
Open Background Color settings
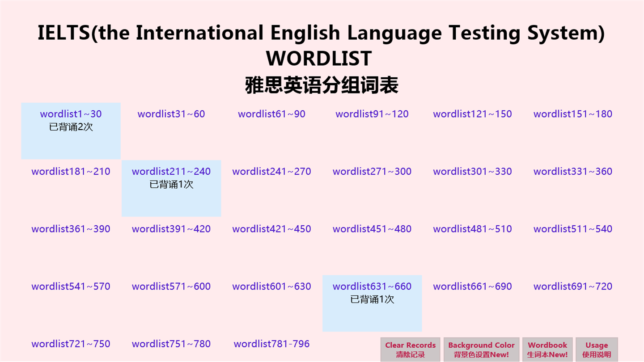click(x=481, y=349)
